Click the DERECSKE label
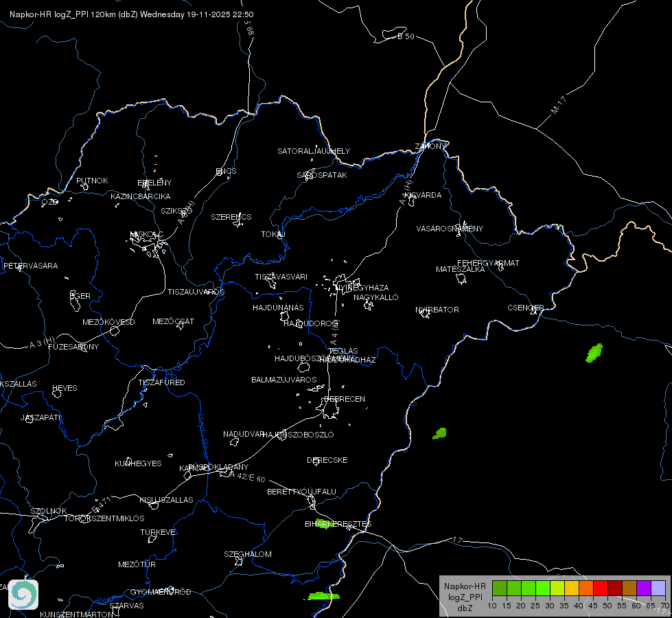Image resolution: width=672 pixels, height=618 pixels. pos(327,460)
